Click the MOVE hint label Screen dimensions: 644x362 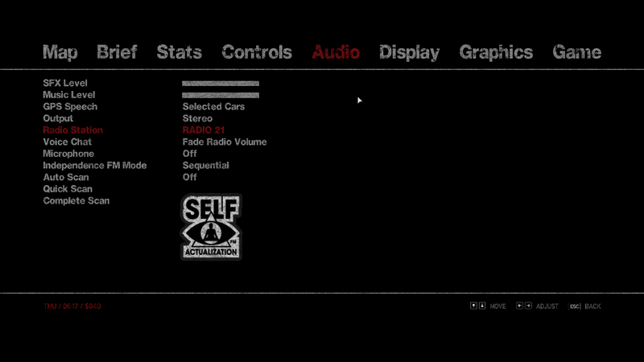coord(497,306)
